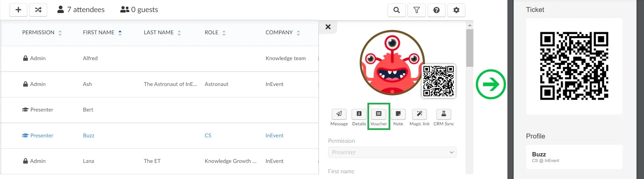Click the shuffle icon button

(x=38, y=10)
